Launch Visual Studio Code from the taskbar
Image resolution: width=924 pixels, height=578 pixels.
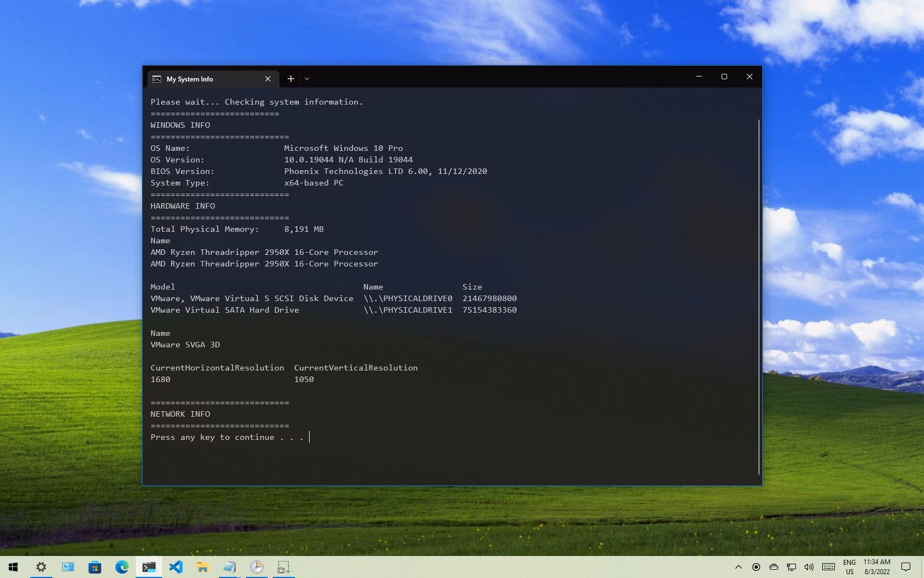click(x=176, y=567)
